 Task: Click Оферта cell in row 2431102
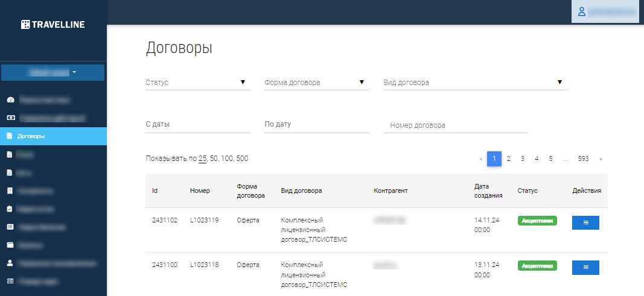[x=248, y=220]
